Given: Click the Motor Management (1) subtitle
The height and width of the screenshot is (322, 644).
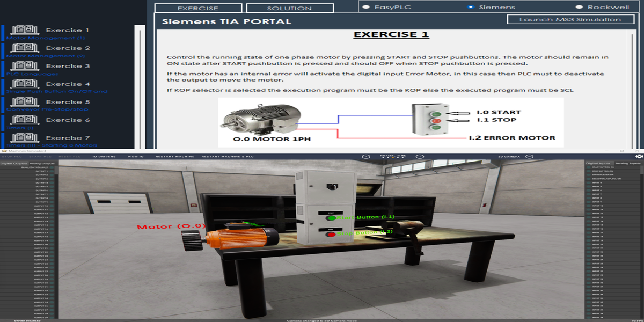Looking at the screenshot, I should click(x=46, y=38).
